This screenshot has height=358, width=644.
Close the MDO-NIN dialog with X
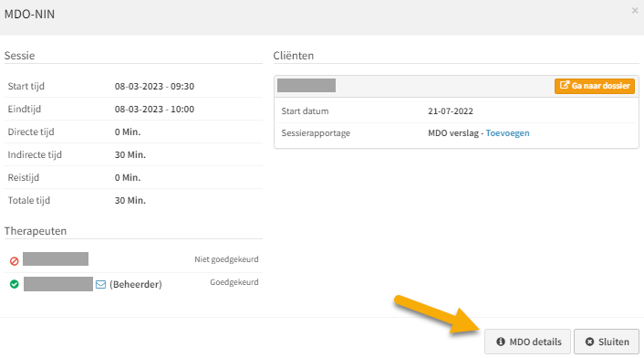pos(635,11)
